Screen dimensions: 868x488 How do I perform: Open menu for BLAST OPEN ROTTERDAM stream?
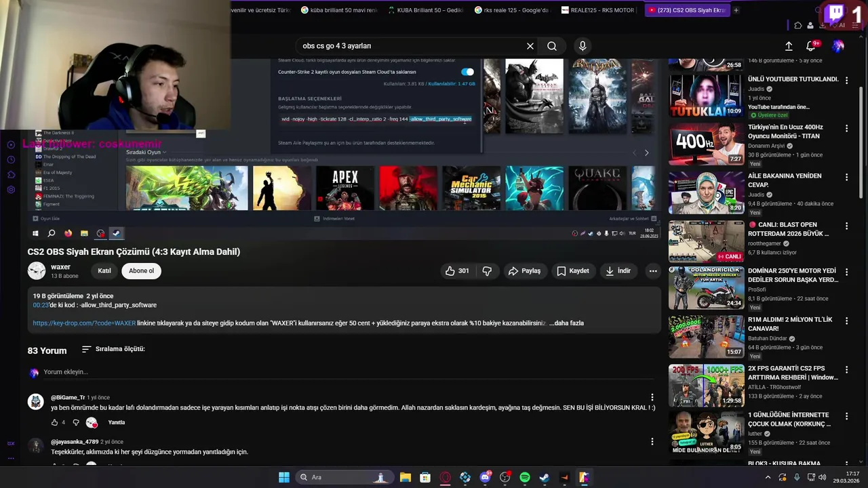click(x=846, y=226)
